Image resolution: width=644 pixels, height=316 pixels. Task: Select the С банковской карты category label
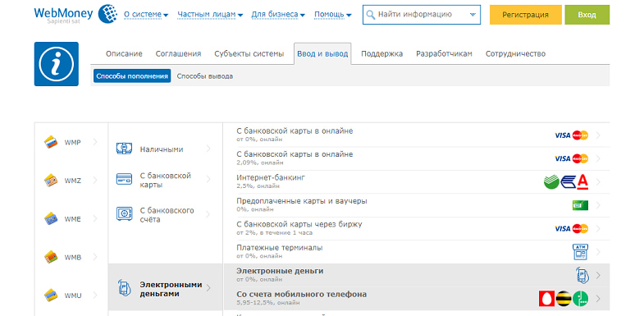pos(166,180)
